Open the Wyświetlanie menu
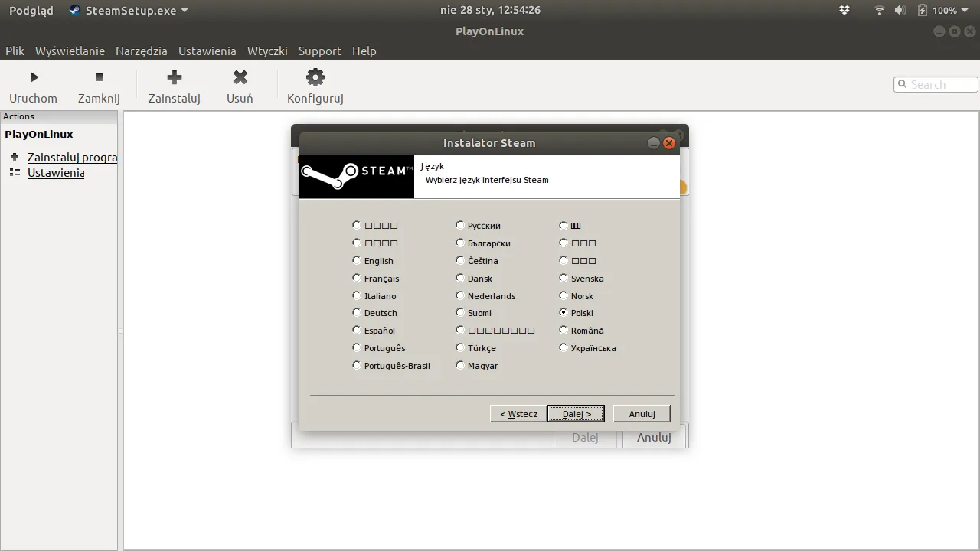 [70, 51]
